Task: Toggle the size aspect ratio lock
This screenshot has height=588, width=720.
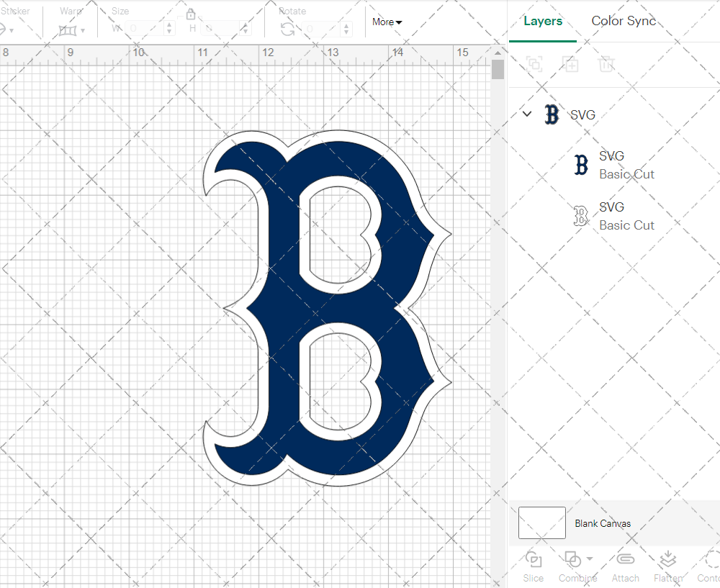Action: [191, 14]
